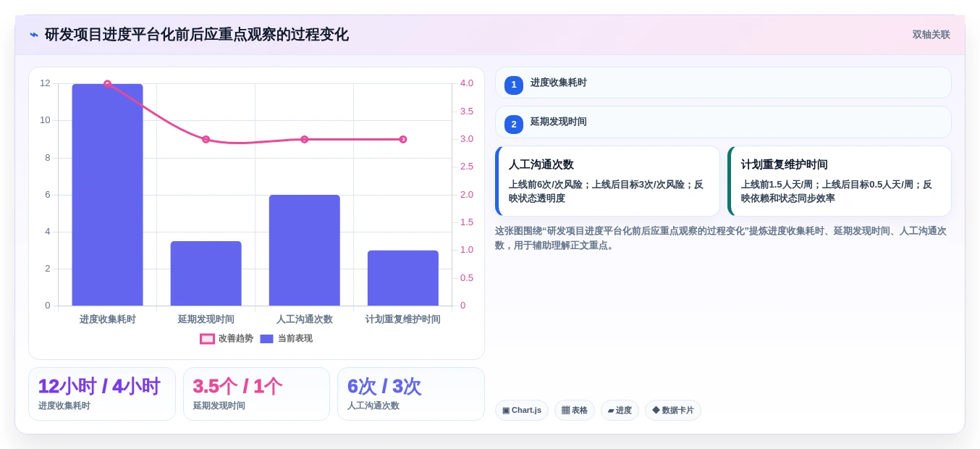The height and width of the screenshot is (449, 980).
Task: Click 上线前1.5人天/周 description in 计划重复维护时间 card
Action: click(x=837, y=191)
